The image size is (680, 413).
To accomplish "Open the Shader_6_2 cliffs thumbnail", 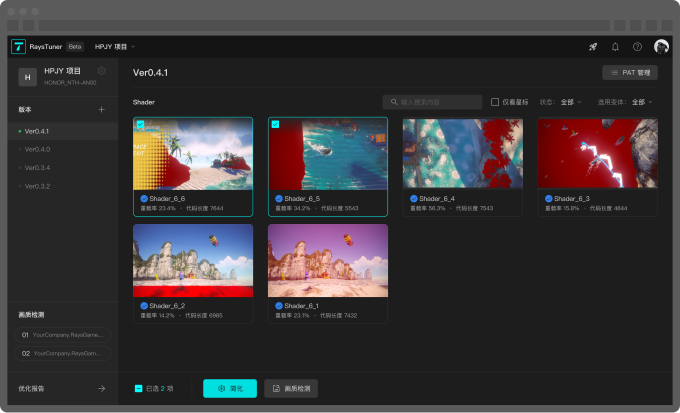I will click(193, 260).
